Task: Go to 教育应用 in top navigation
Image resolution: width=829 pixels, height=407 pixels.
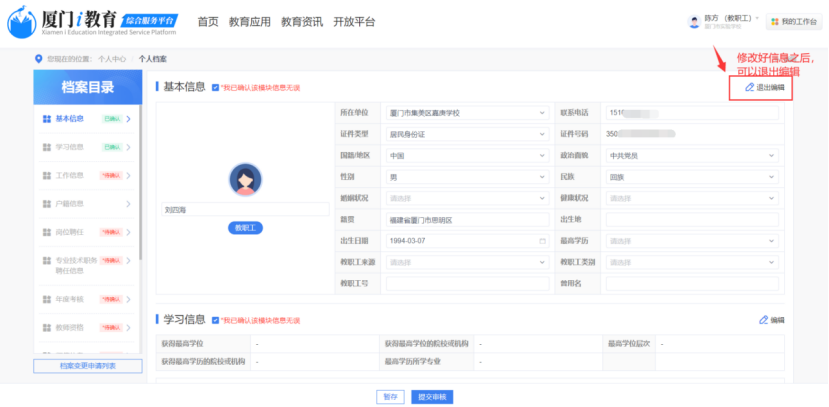Action: (249, 21)
